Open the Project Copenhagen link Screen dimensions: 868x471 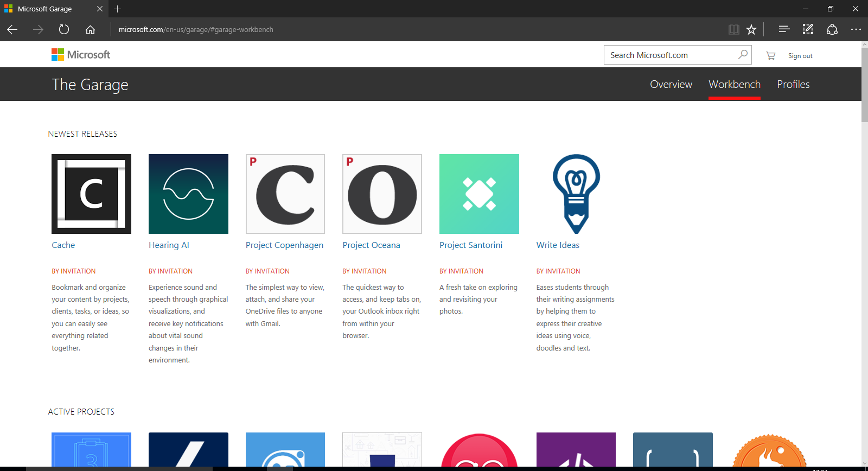[x=284, y=245]
